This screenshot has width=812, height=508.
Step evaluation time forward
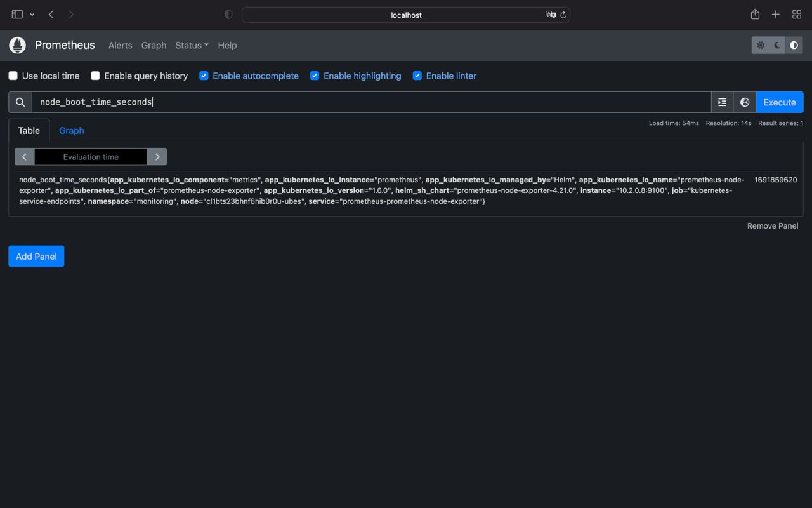[x=157, y=157]
